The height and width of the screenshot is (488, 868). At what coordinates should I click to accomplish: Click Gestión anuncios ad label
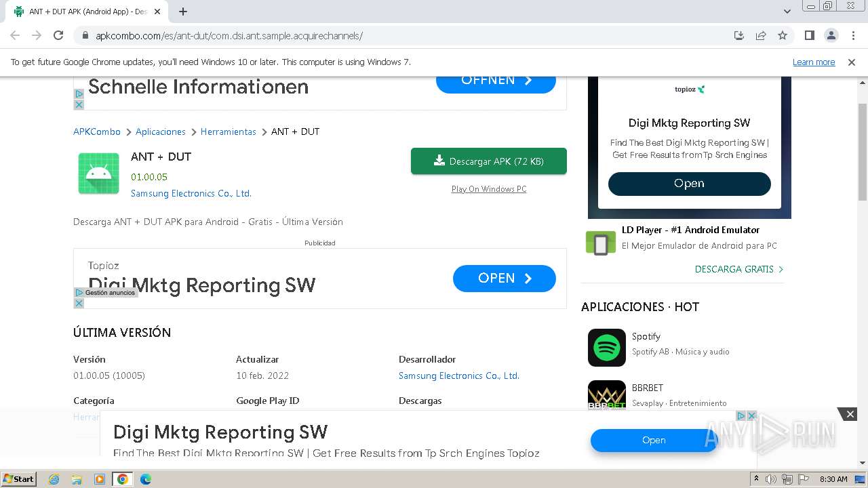[x=106, y=293]
